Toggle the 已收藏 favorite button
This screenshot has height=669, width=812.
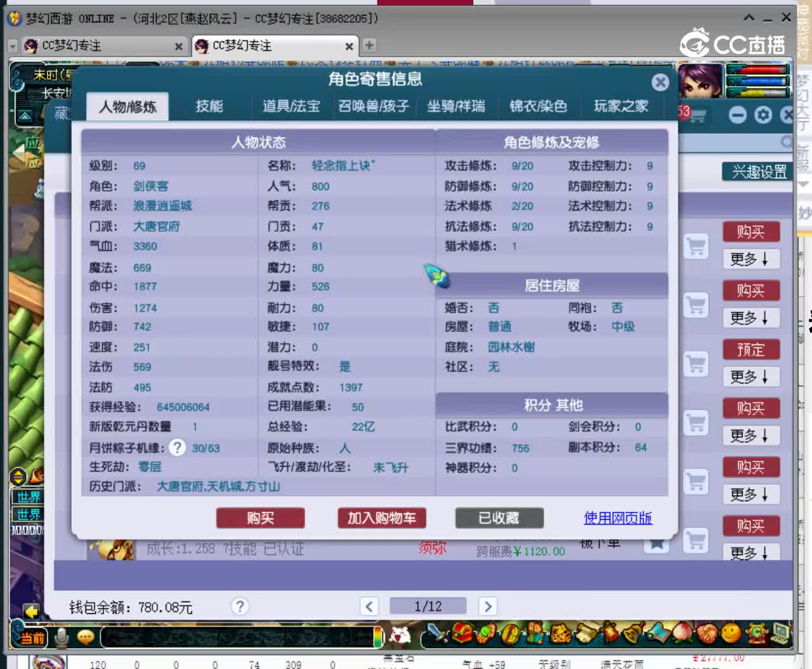click(499, 518)
